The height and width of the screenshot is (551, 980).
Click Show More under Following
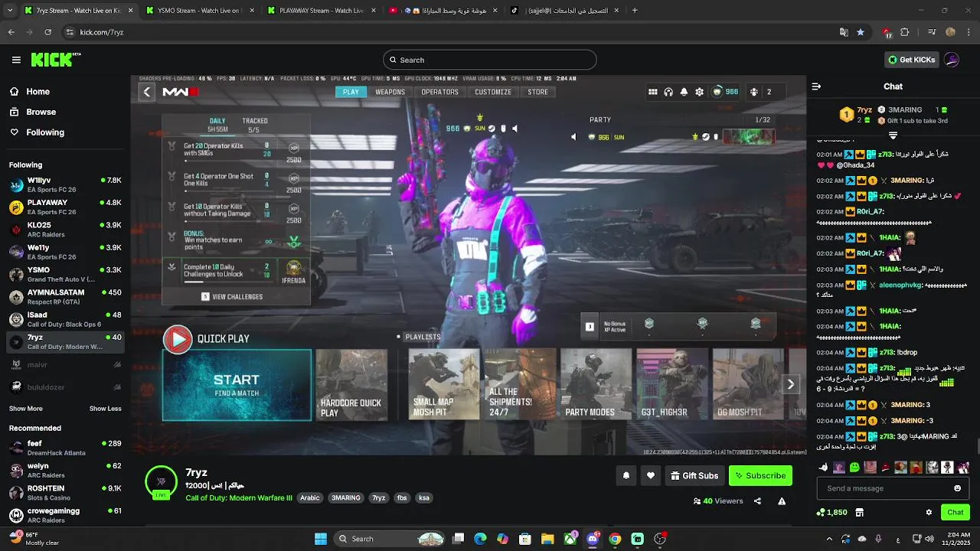[x=25, y=409]
